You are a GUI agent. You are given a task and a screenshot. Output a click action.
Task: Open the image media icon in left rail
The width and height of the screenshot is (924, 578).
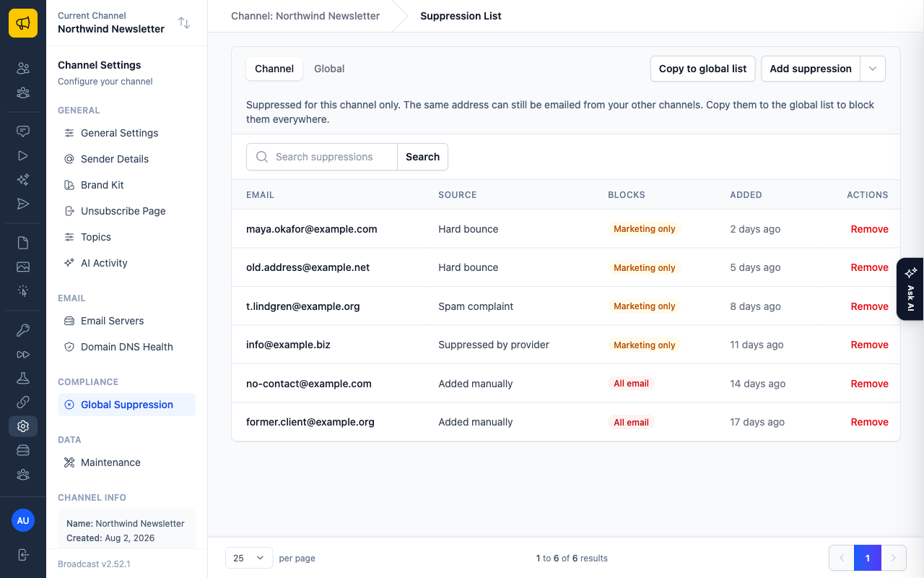coord(23,267)
